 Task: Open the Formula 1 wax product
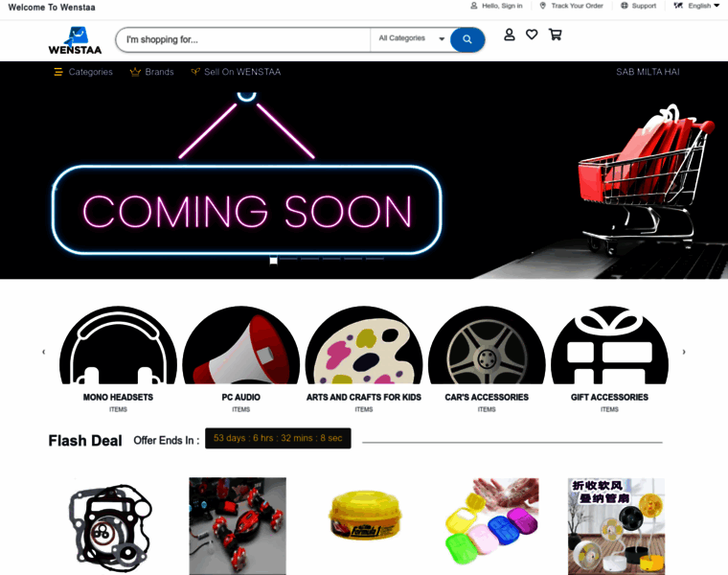pyautogui.click(x=365, y=517)
